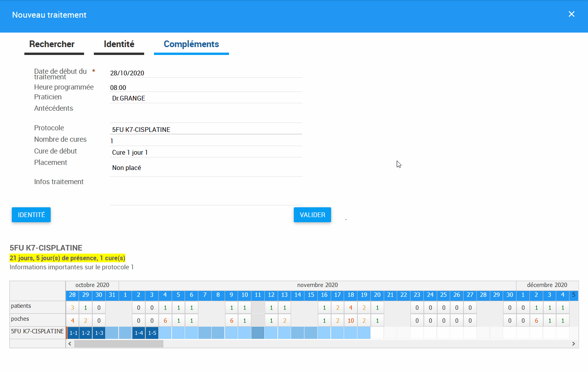Close the Nouveau traitement dialog
The width and height of the screenshot is (588, 371).
coord(571,14)
